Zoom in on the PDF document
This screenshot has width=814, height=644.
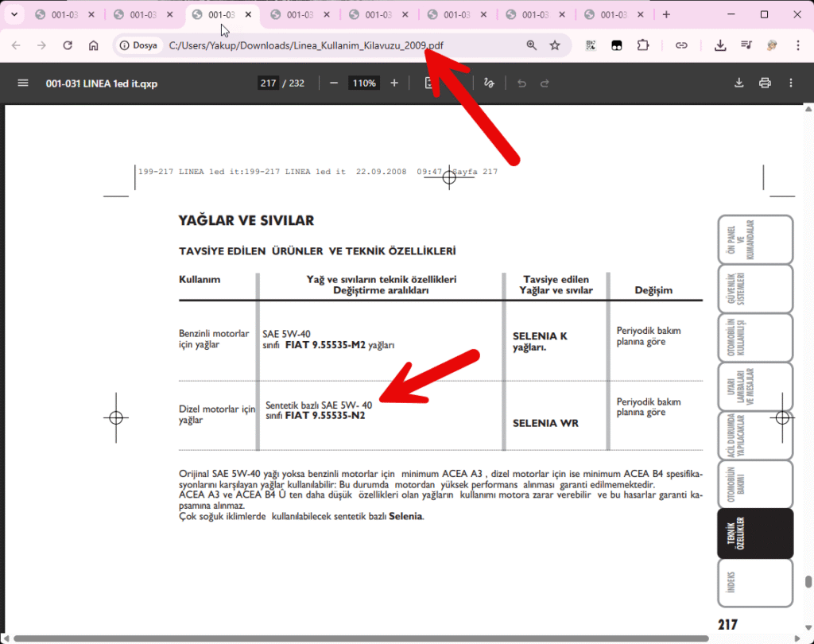pos(394,83)
